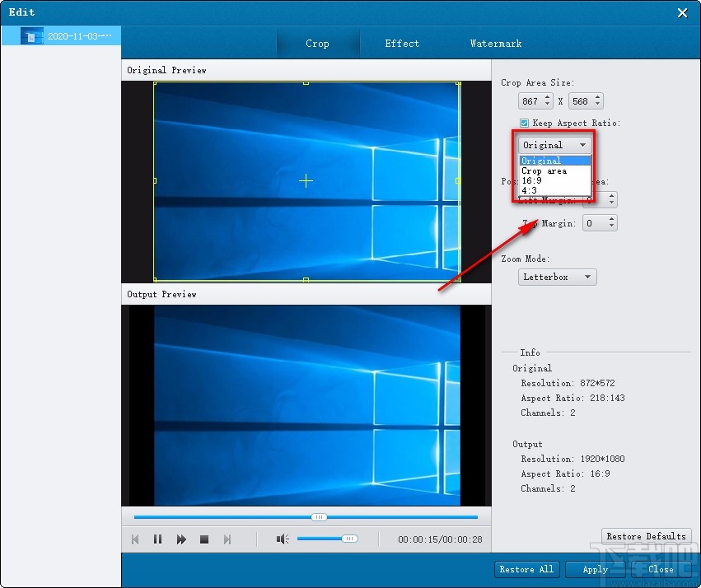The width and height of the screenshot is (701, 588).
Task: Select the 2020-11-03 video file thumbnail
Action: [32, 36]
